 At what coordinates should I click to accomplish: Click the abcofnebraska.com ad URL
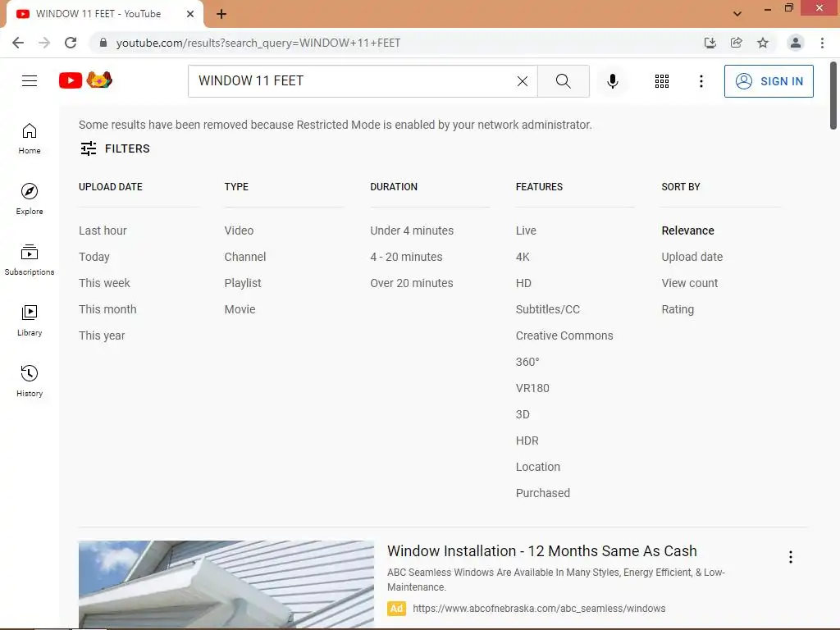point(539,609)
